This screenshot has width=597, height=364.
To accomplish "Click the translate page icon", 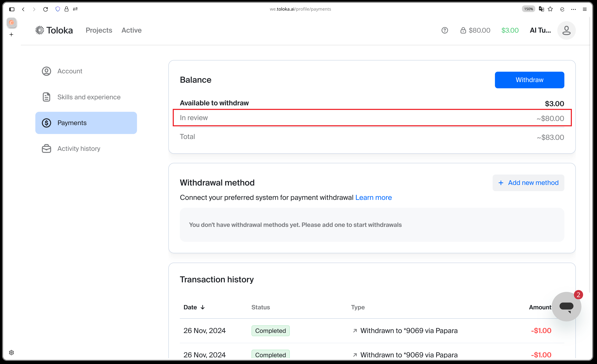I will (541, 9).
